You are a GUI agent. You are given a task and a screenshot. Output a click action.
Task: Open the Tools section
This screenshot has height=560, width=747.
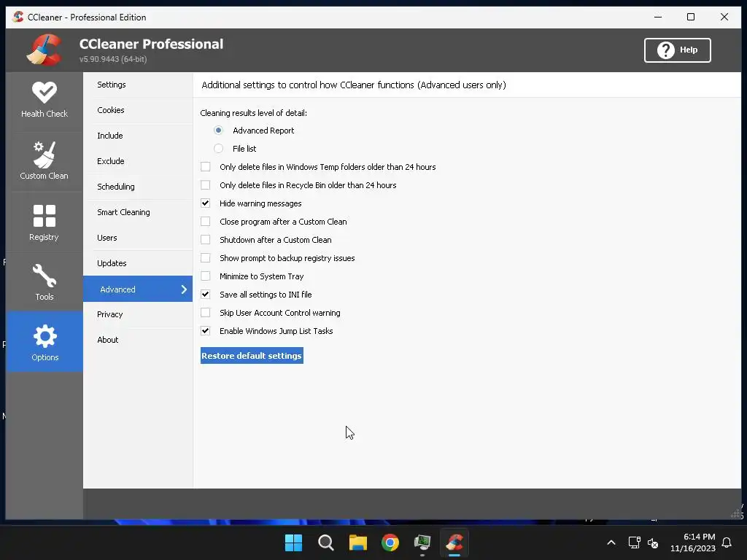pos(44,282)
